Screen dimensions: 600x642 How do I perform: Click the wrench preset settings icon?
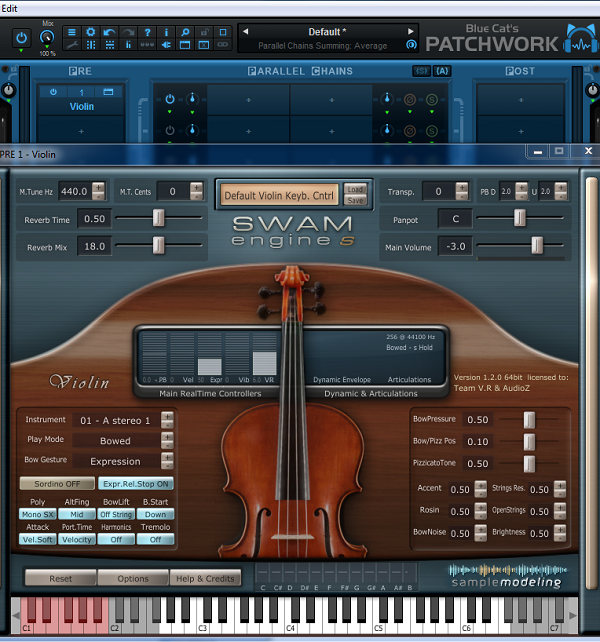pos(72,45)
